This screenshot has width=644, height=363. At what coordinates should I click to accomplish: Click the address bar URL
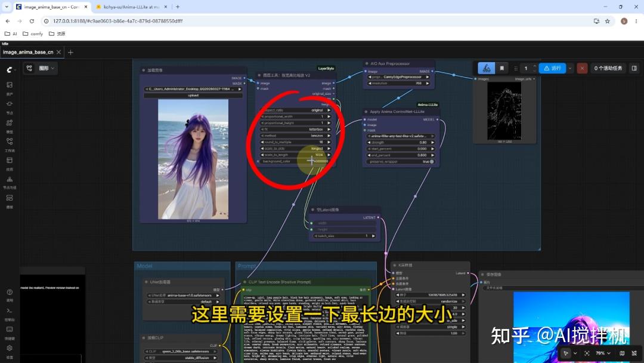coord(118,21)
